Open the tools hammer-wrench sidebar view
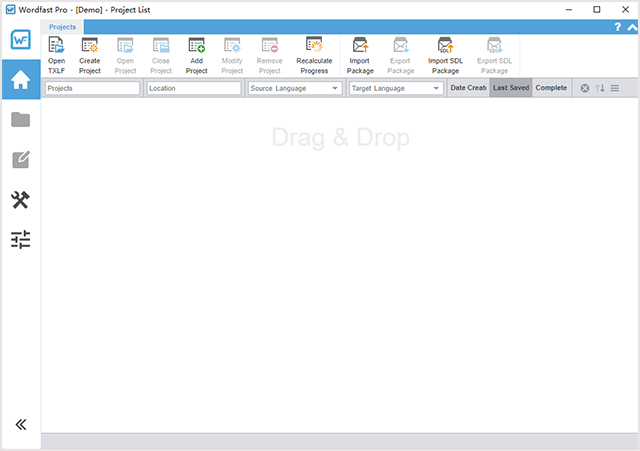Screen dimensions: 640x451 [21, 200]
